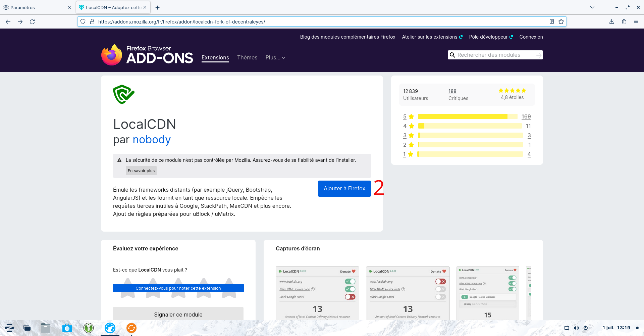Open Firefox hamburger application menu
Image resolution: width=644 pixels, height=336 pixels.
click(x=636, y=22)
